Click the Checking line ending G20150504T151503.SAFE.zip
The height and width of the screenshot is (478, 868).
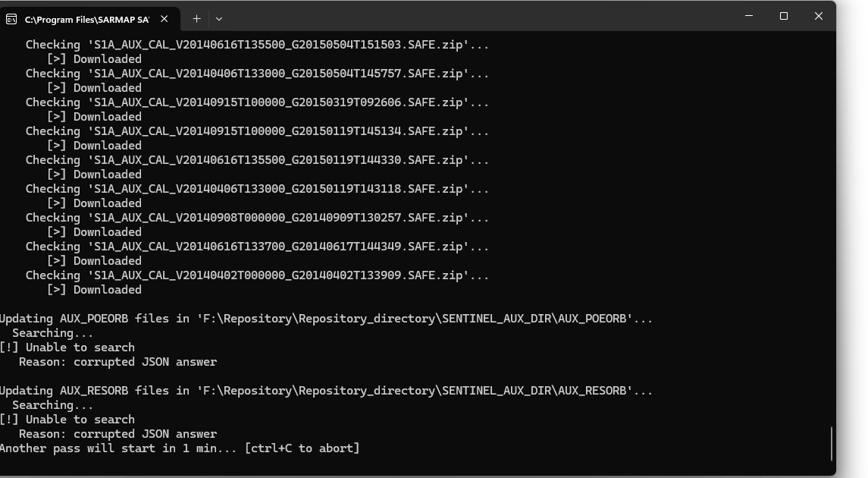[x=258, y=45]
